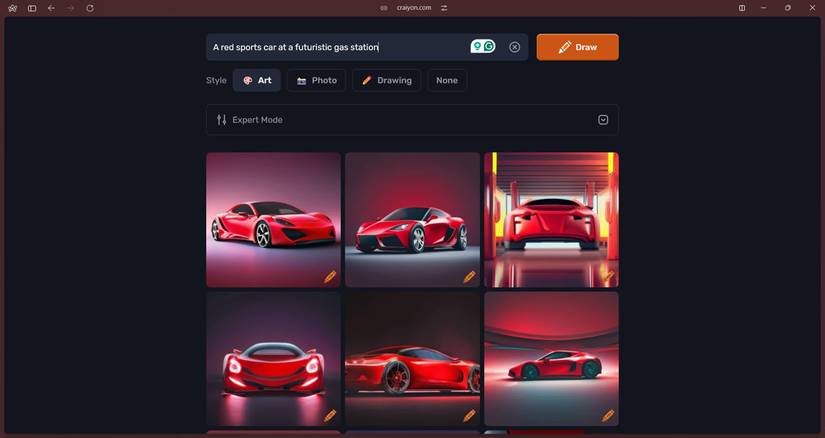Click edit pencil on front-view glowing headlights car
The height and width of the screenshot is (438, 825).
330,415
